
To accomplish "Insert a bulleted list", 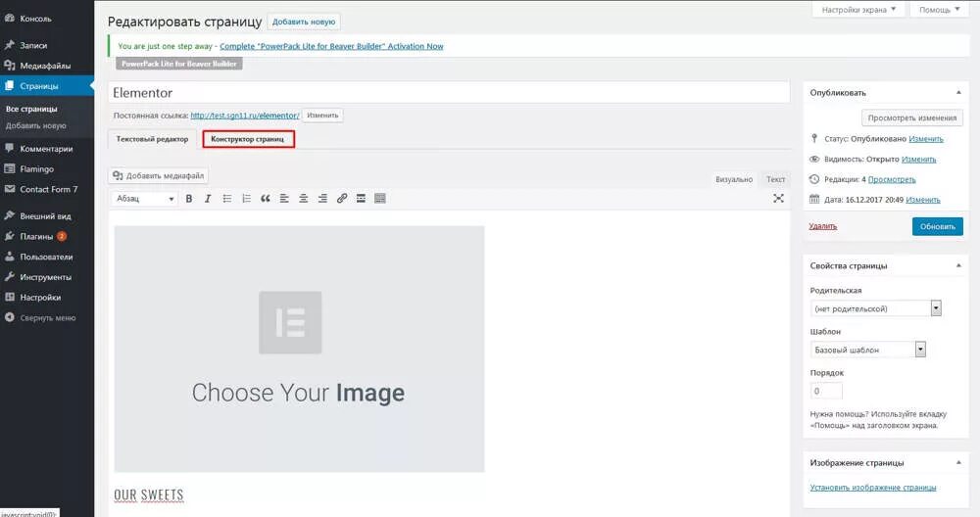I will click(x=227, y=199).
